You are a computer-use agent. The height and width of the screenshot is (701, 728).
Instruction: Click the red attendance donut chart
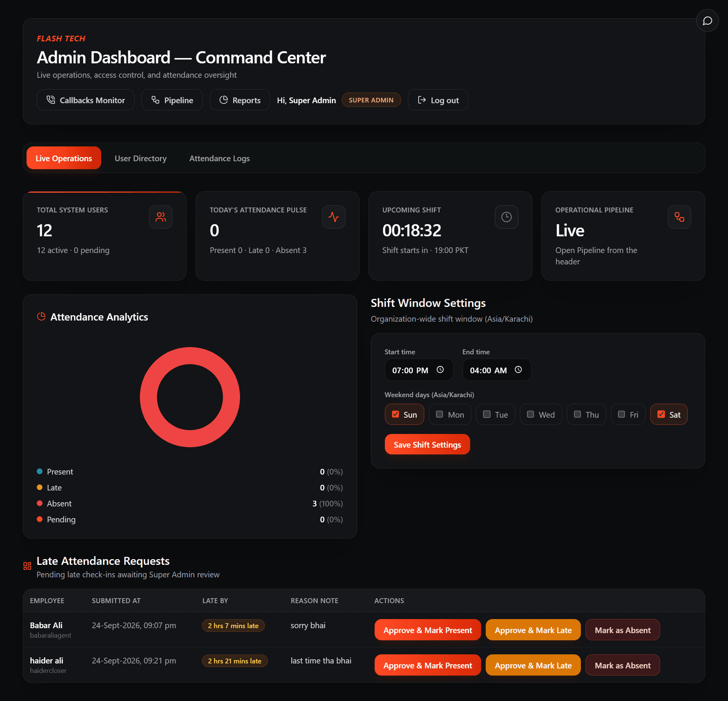pos(190,397)
